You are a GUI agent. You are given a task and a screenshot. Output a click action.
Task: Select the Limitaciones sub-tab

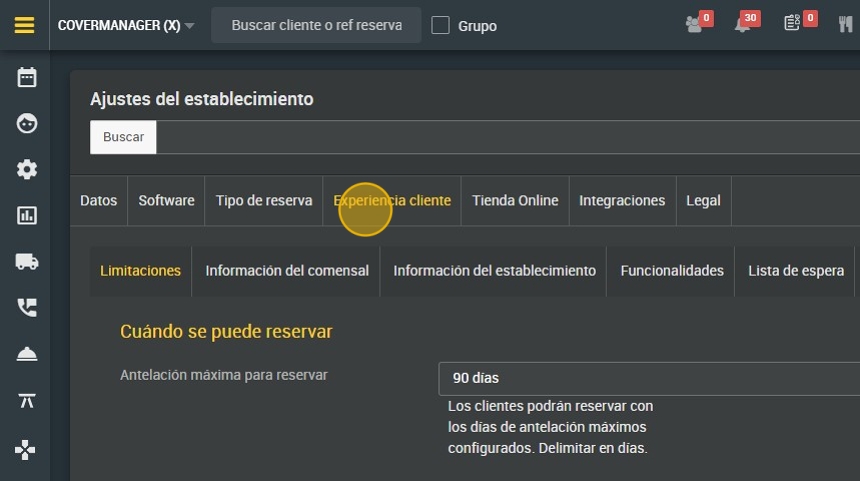[x=140, y=271]
